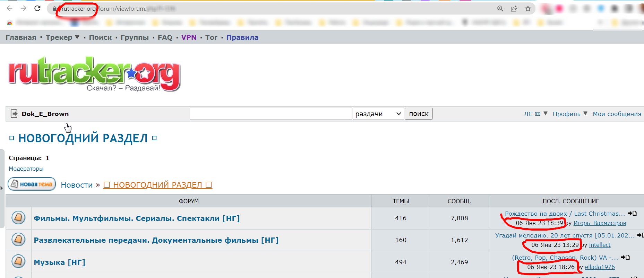
Task: Go to Новости in the breadcrumb
Action: pyautogui.click(x=77, y=185)
